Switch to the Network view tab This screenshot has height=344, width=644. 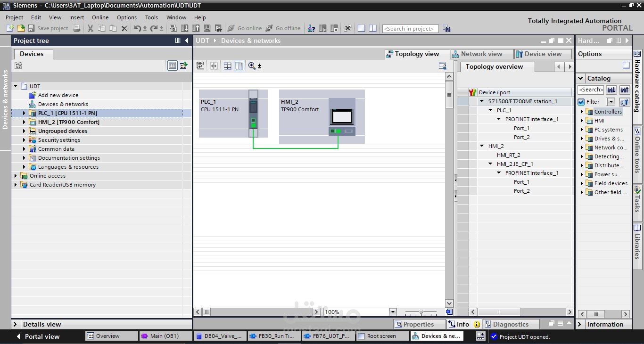pyautogui.click(x=481, y=54)
